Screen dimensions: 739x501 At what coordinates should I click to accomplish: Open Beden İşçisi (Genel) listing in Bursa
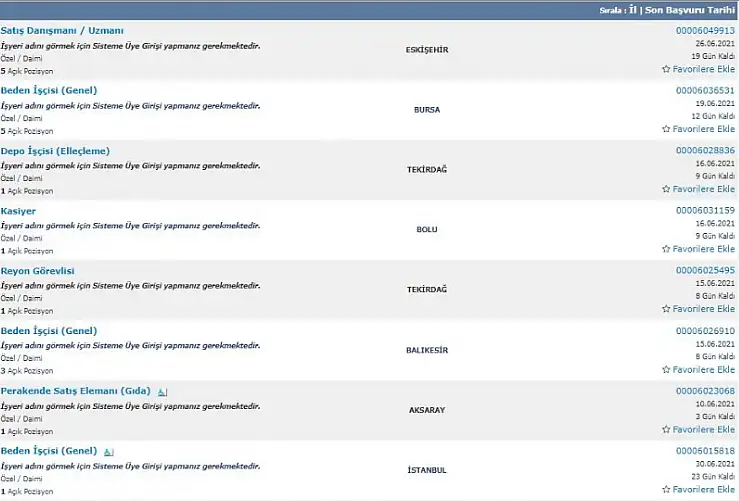point(49,90)
